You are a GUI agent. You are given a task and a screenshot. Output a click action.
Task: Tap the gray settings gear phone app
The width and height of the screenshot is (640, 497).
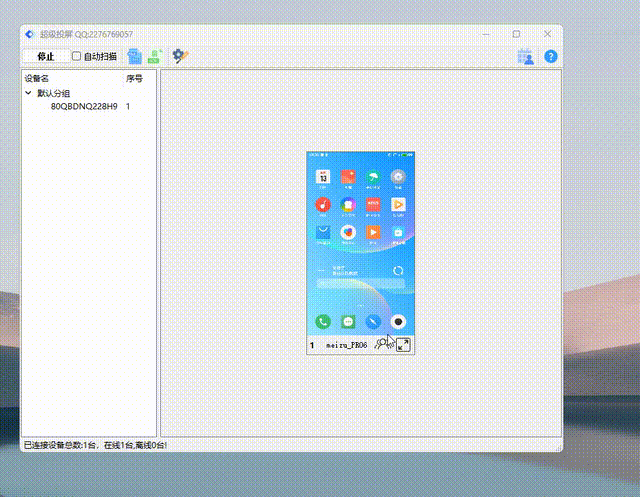(398, 177)
